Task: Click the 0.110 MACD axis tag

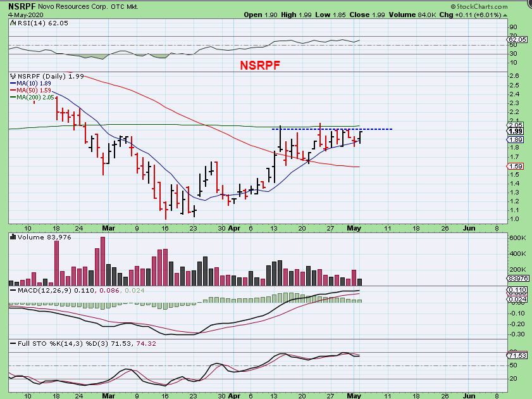Action: 517,290
